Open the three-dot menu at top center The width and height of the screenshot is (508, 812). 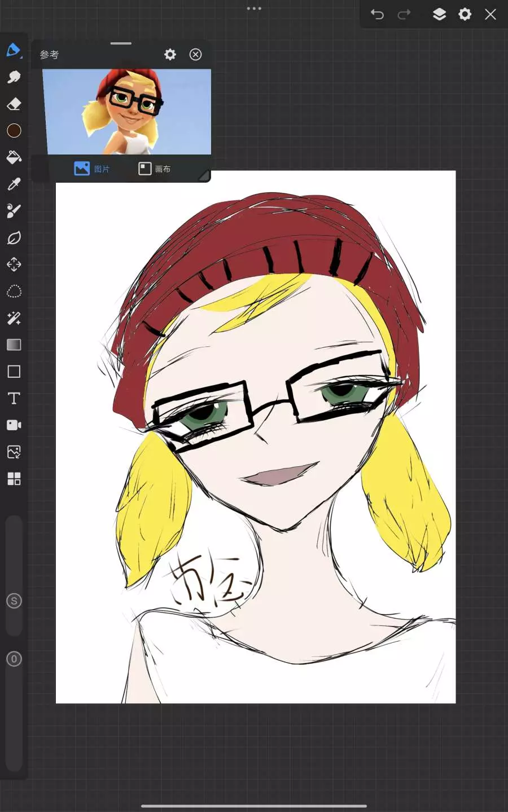[254, 8]
